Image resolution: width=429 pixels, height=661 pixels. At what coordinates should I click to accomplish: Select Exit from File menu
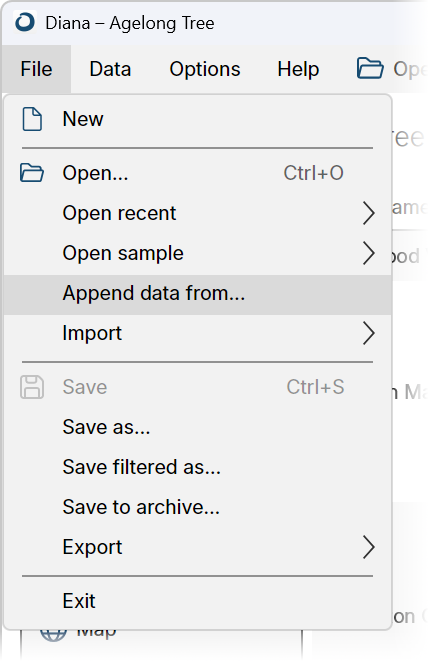coord(198,601)
